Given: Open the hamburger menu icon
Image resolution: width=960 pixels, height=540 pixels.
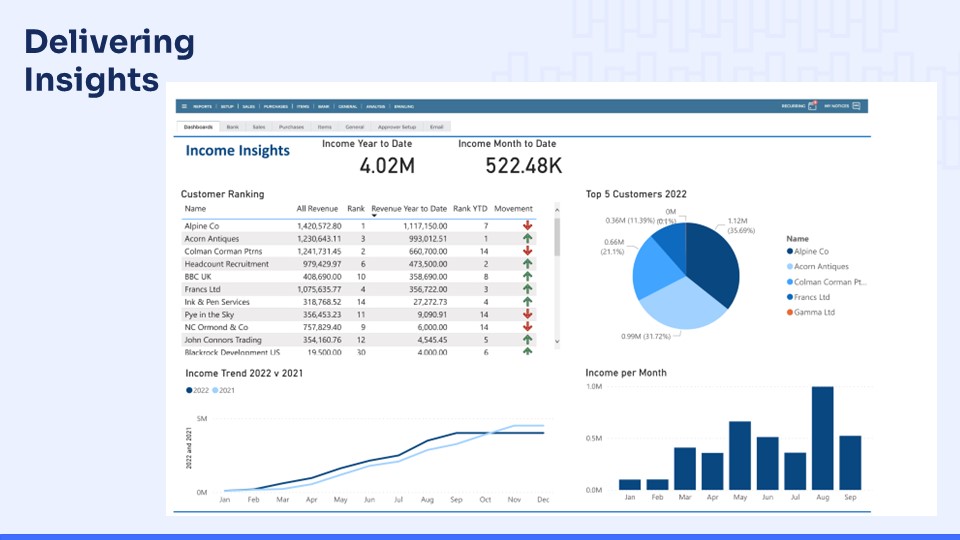Looking at the screenshot, I should click(184, 107).
